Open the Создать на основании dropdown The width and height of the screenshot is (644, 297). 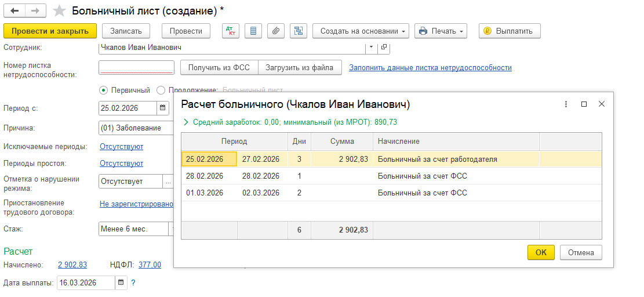click(x=361, y=31)
